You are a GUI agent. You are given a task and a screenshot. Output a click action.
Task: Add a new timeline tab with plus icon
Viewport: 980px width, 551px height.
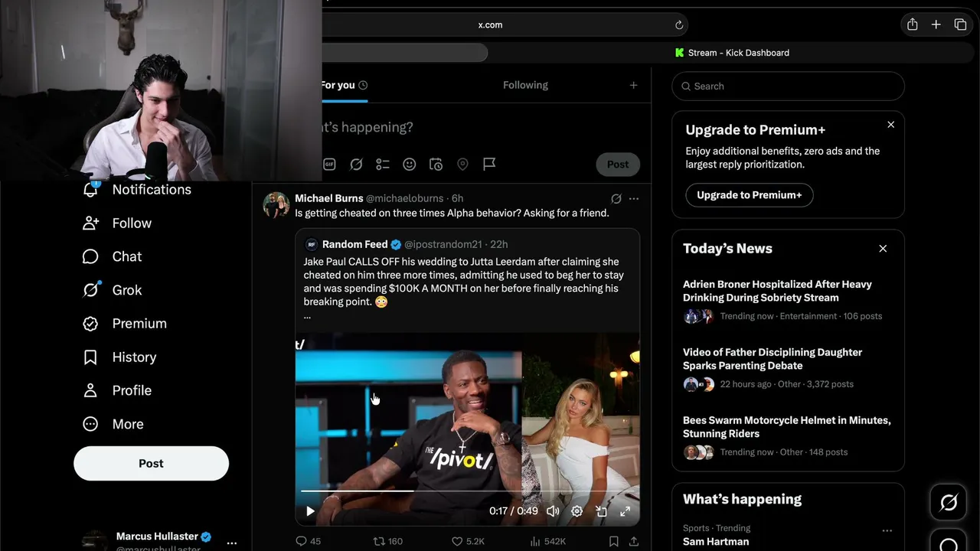633,85
